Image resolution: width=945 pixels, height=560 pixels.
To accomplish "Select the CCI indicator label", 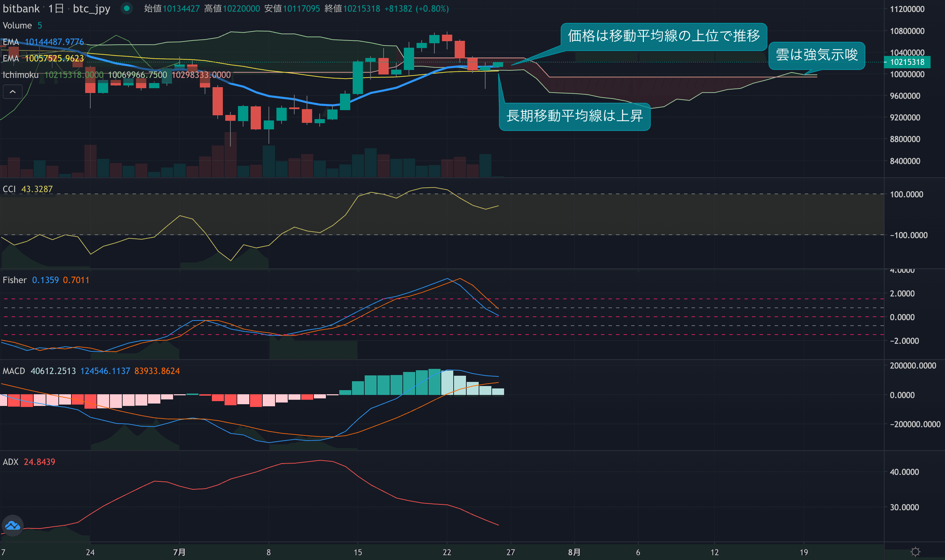I will click(x=9, y=189).
